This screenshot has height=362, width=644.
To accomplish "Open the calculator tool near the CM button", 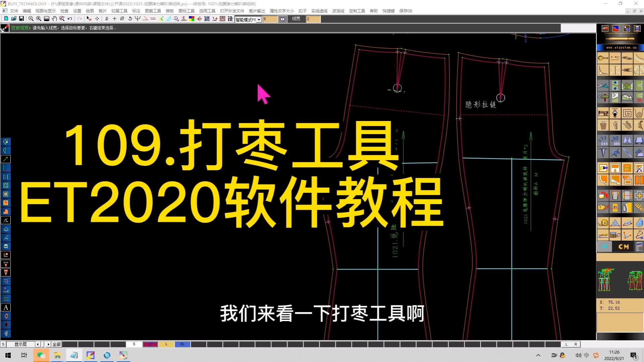I will pos(639,247).
